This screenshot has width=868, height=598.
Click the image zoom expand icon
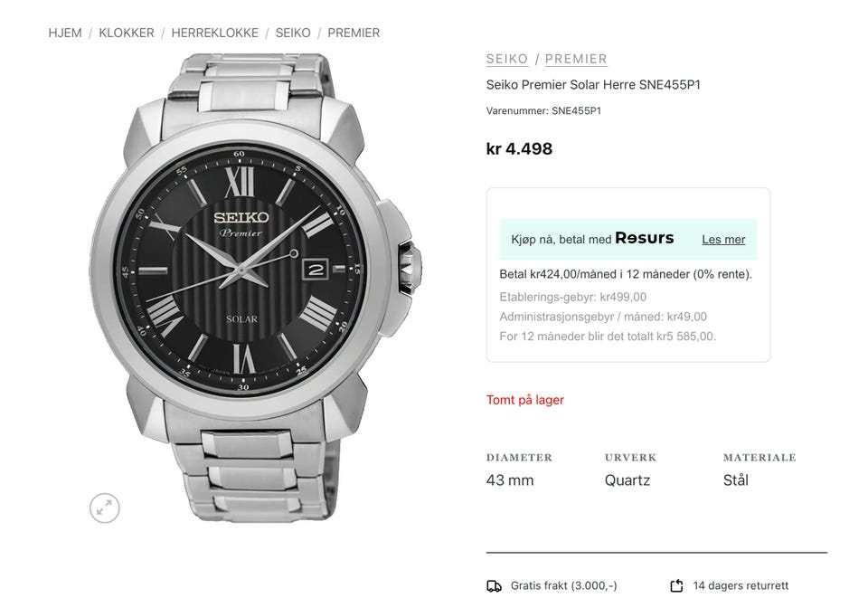pyautogui.click(x=105, y=508)
